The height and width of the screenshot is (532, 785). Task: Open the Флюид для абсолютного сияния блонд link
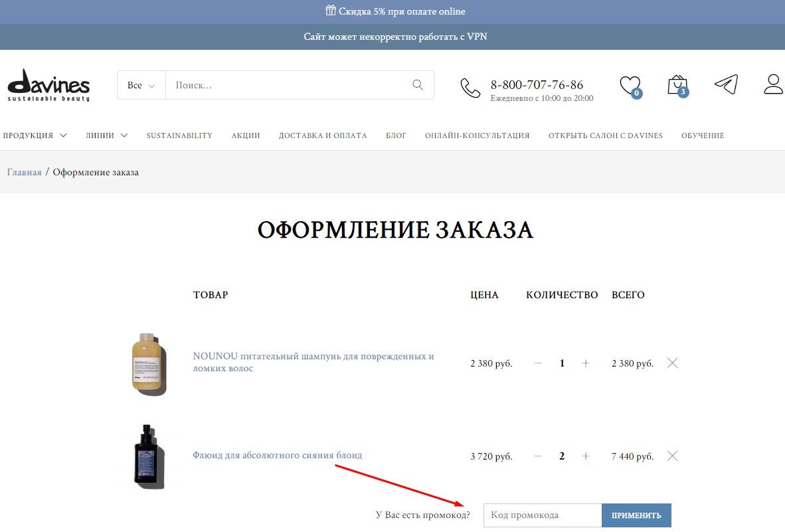tap(278, 456)
